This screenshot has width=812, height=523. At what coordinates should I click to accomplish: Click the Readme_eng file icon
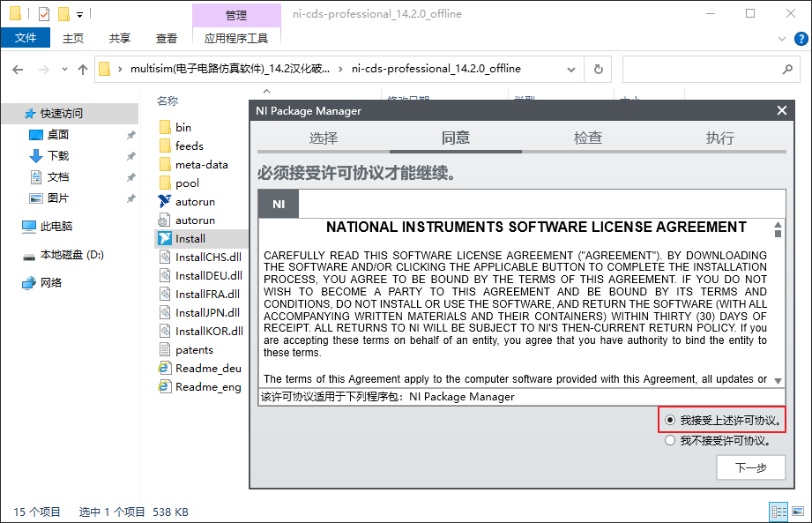coord(165,387)
